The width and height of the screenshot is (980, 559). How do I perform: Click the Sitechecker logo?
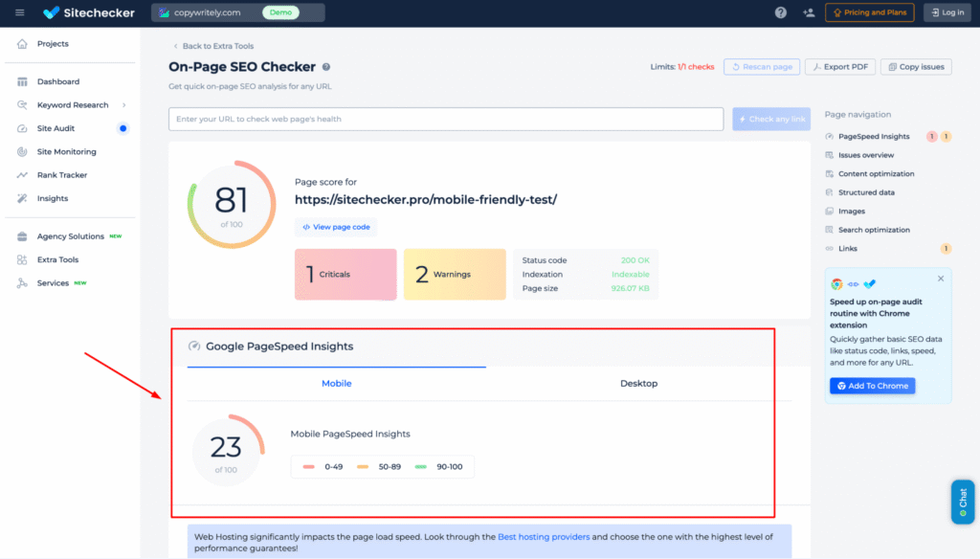[89, 12]
